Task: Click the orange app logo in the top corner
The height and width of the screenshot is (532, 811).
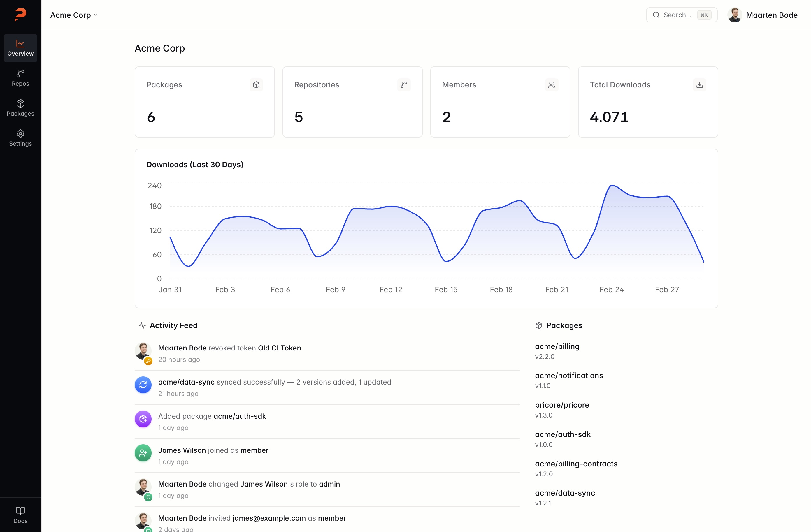Action: tap(20, 14)
